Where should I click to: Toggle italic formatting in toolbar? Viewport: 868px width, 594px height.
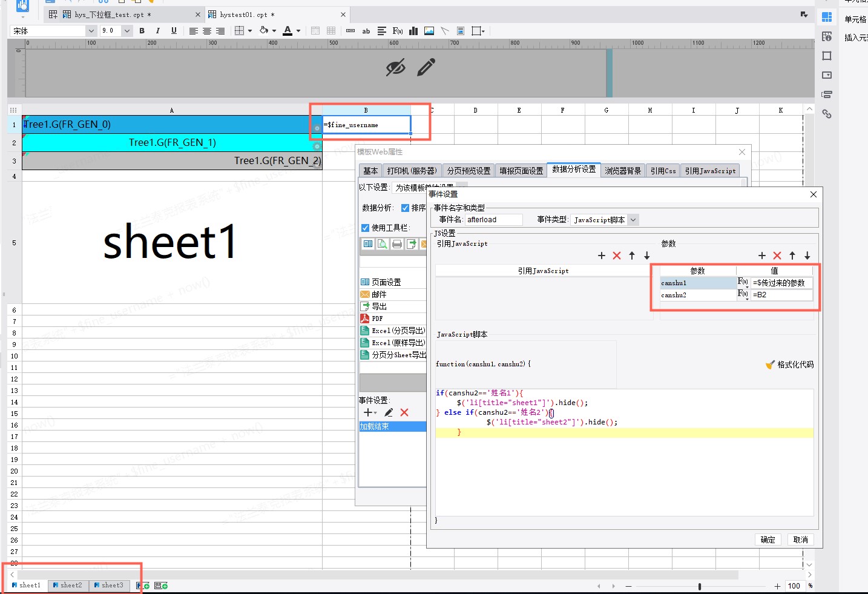point(158,31)
